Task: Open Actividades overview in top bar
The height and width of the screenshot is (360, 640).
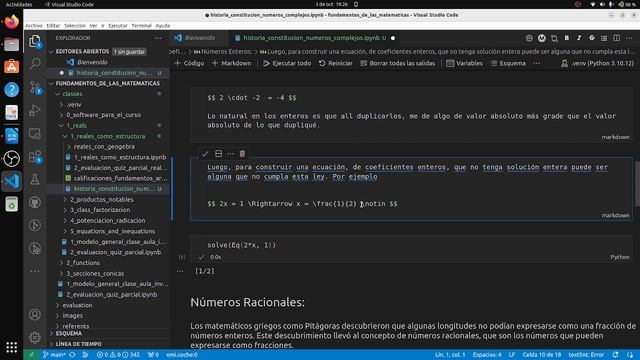Action: [19, 4]
